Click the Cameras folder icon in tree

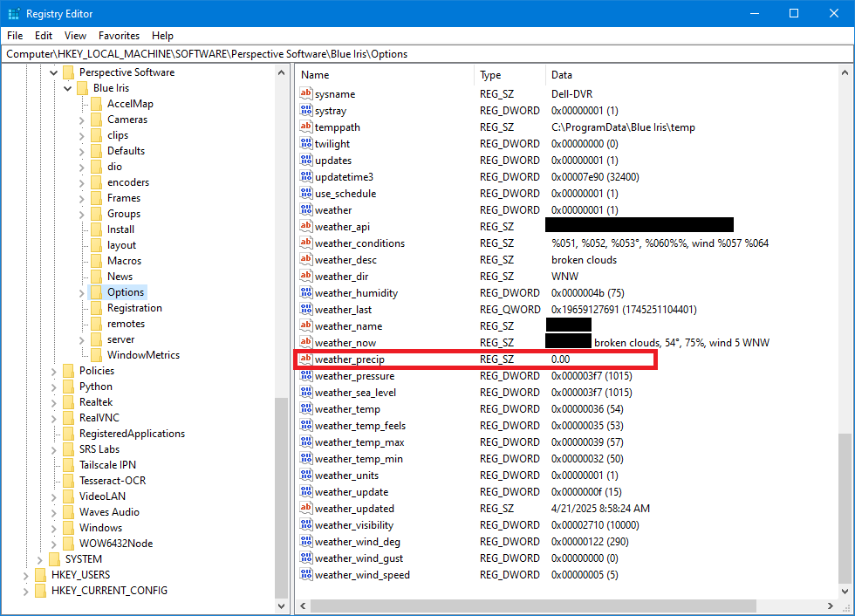coord(96,120)
